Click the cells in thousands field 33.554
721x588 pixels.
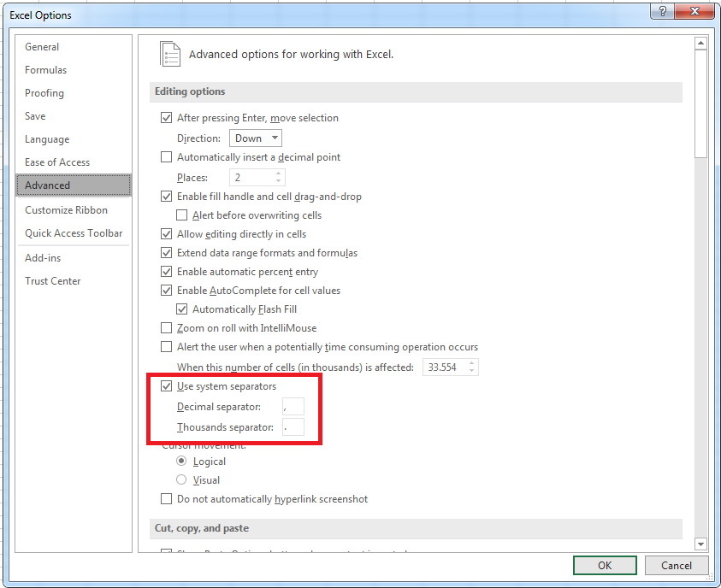[445, 367]
